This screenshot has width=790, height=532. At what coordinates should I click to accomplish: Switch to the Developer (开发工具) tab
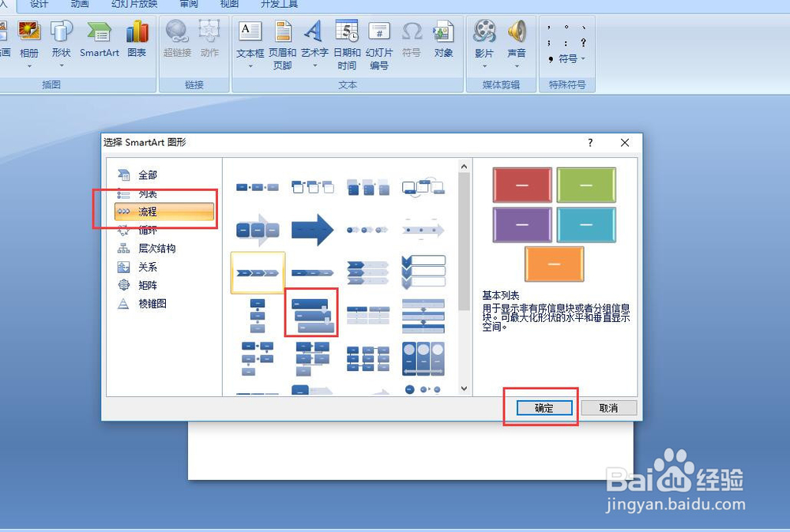click(279, 4)
